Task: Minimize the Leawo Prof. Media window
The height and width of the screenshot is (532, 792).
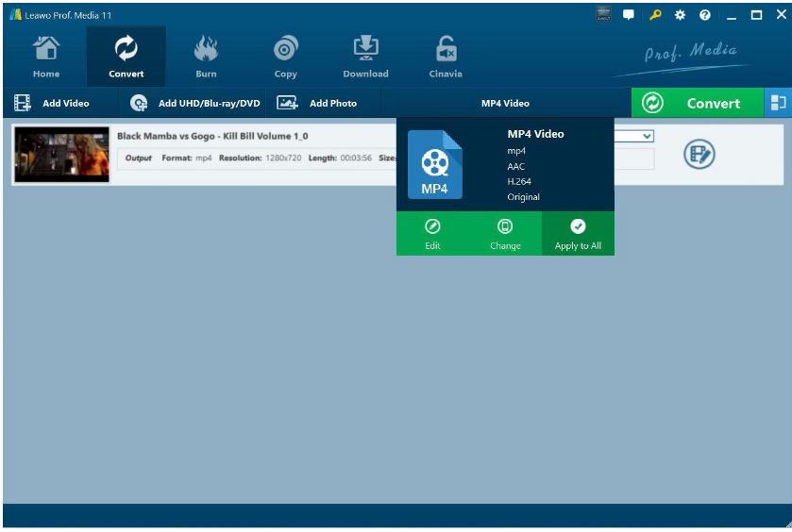Action: (731, 15)
